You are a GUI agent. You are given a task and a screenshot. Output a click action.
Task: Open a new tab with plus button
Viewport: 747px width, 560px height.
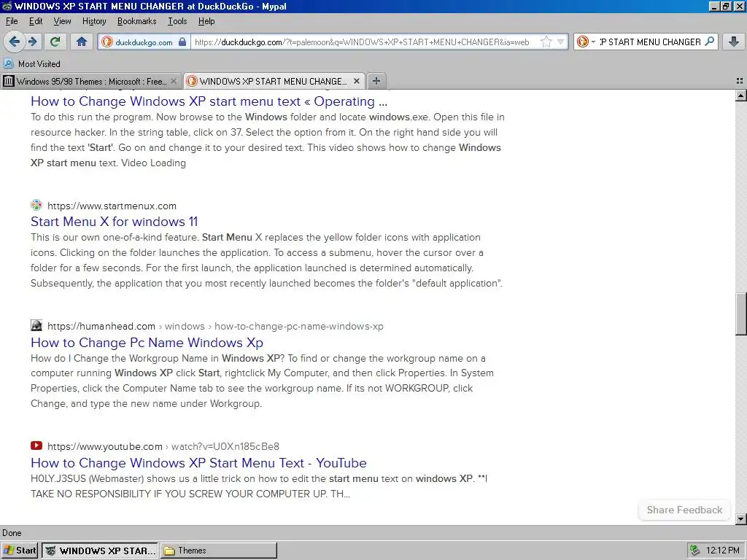pos(376,81)
